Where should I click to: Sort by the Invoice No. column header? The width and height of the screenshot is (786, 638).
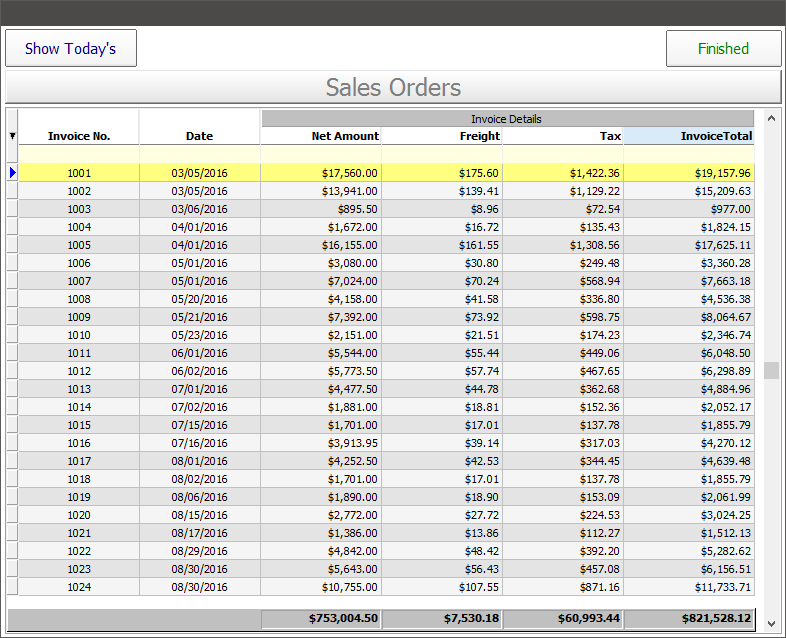point(79,136)
